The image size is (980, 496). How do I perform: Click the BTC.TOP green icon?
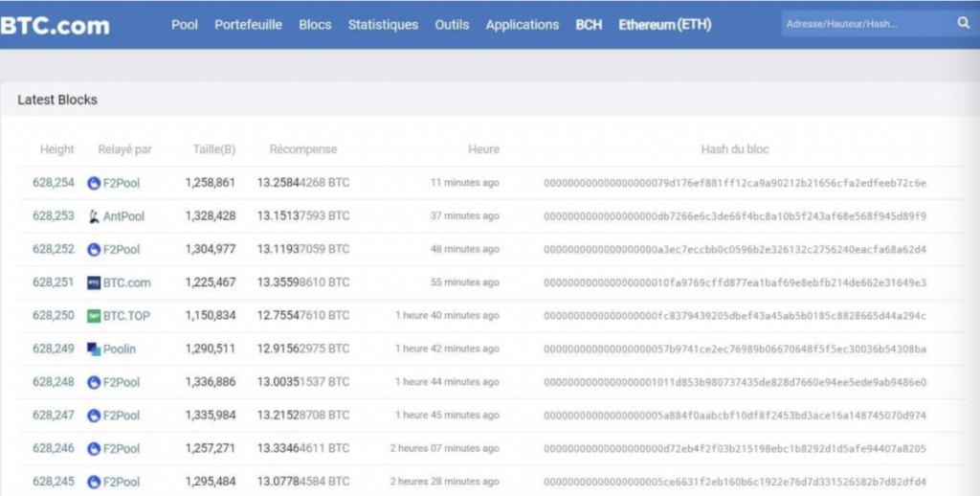click(x=94, y=316)
